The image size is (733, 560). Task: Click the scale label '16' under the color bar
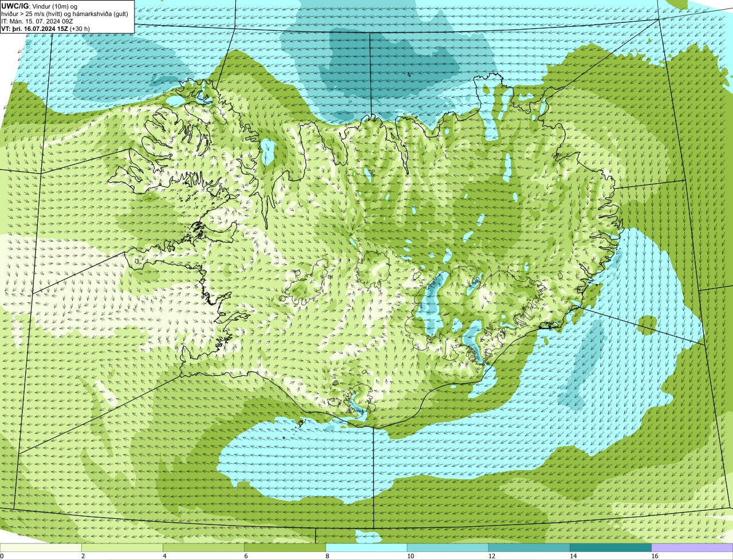click(655, 556)
